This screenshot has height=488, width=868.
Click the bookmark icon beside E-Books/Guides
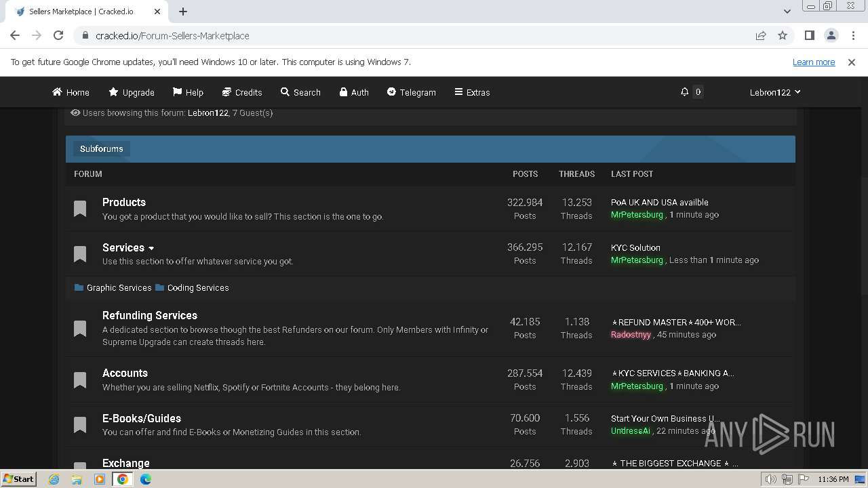click(x=80, y=425)
